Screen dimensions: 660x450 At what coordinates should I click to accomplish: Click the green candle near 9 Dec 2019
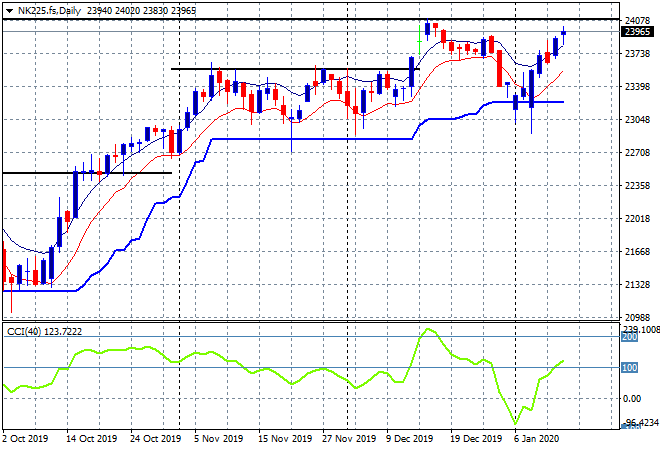(419, 41)
